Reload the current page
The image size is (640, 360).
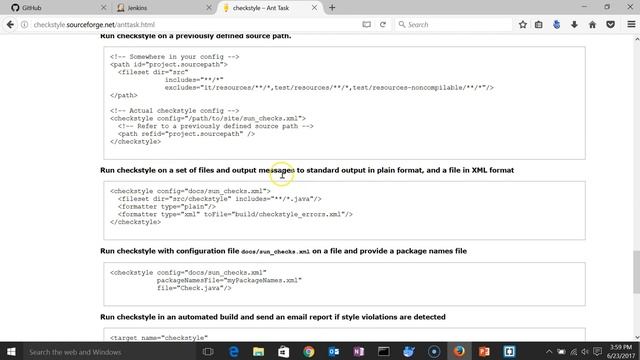382,24
